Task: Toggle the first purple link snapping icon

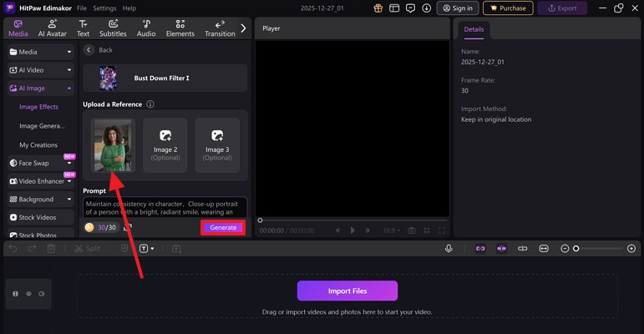Action: [x=480, y=248]
